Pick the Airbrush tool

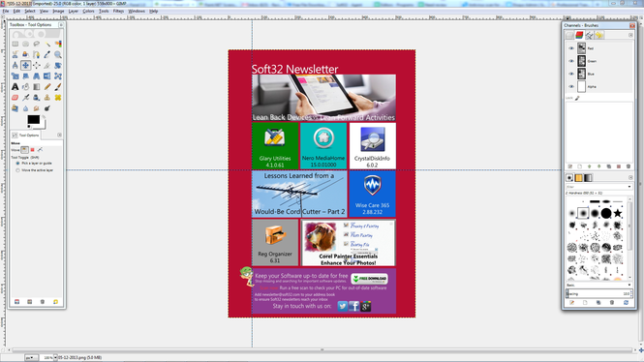point(26,97)
